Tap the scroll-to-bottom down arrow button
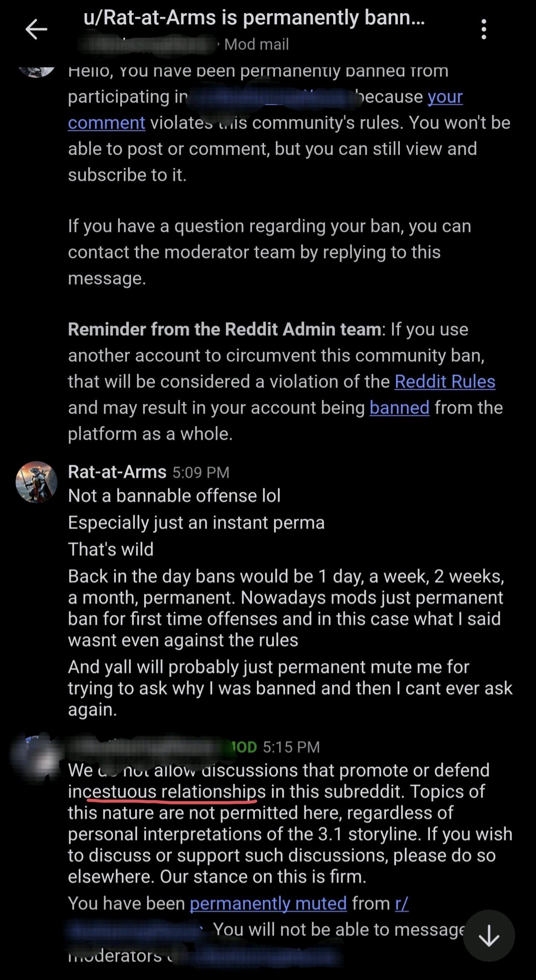The image size is (536, 980). tap(489, 936)
